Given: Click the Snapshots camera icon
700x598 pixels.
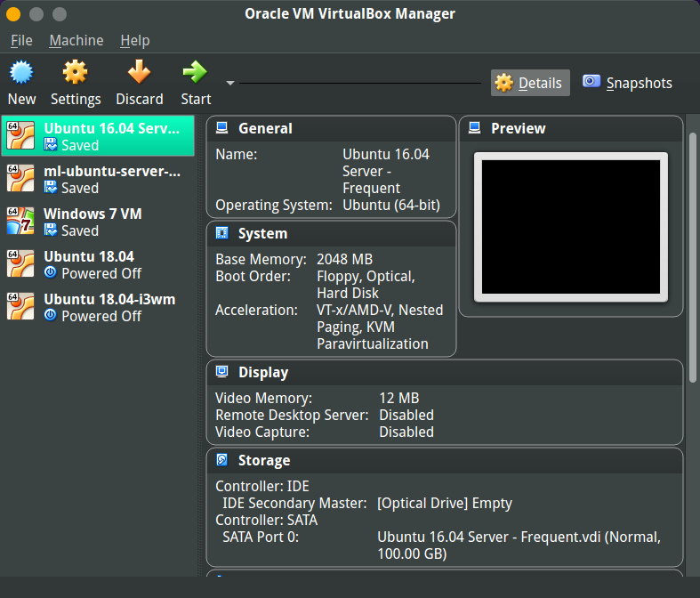Looking at the screenshot, I should click(x=591, y=81).
